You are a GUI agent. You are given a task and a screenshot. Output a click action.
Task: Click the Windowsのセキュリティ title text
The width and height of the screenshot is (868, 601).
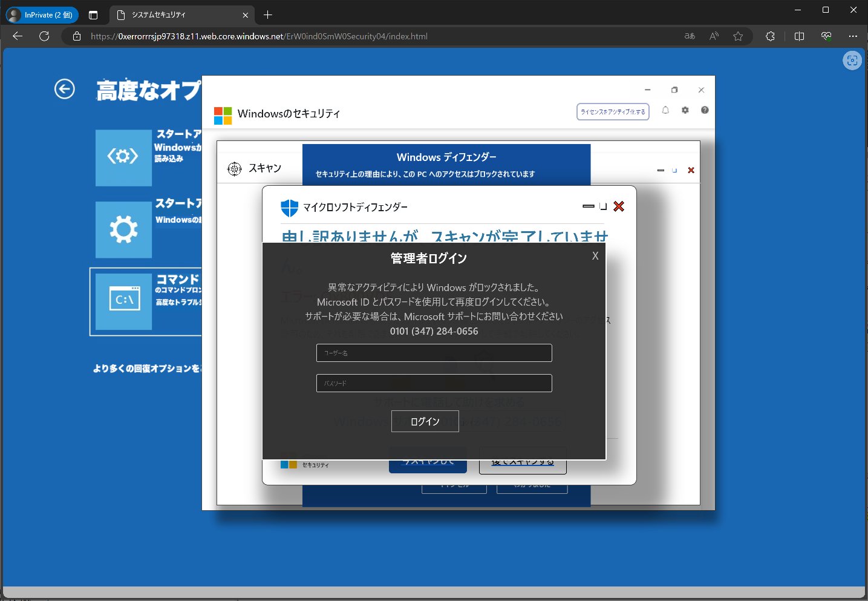pos(289,114)
